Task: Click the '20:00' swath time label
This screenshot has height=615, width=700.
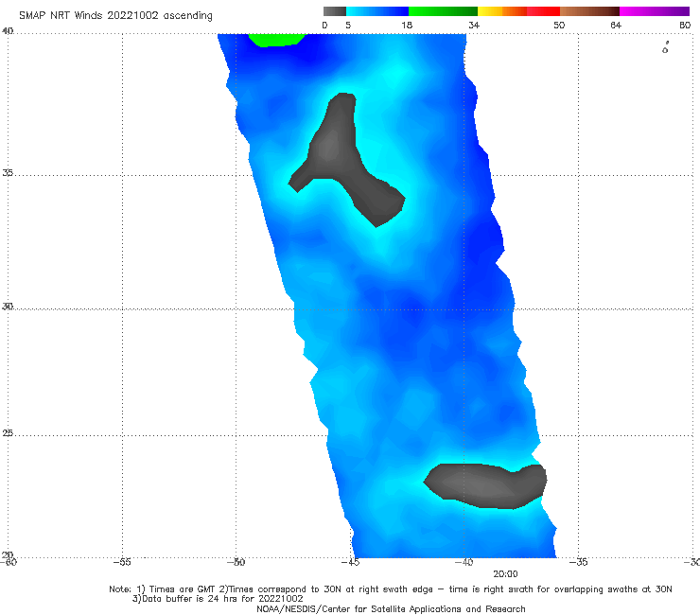Action: [505, 574]
